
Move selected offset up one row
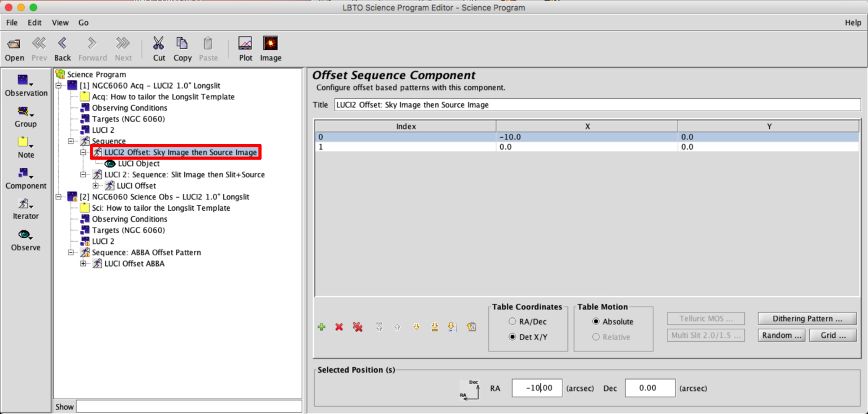click(397, 327)
